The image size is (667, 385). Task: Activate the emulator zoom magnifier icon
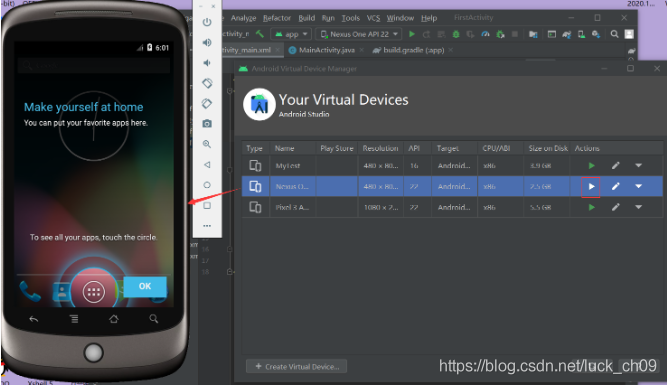[x=207, y=144]
